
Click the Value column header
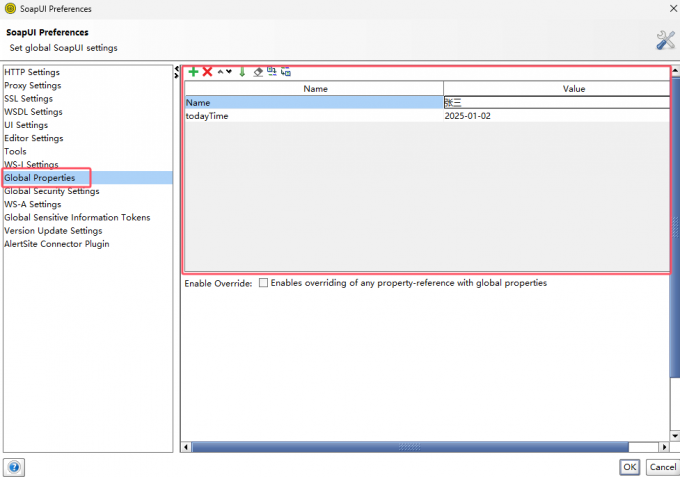(x=556, y=88)
